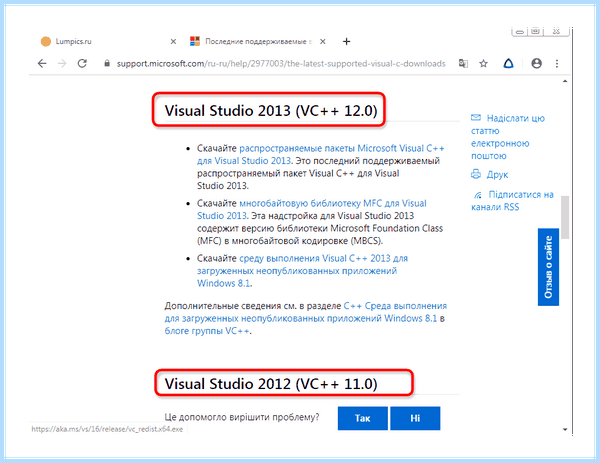The image size is (600, 463).
Task: Click the forward navigation arrow
Action: click(62, 64)
